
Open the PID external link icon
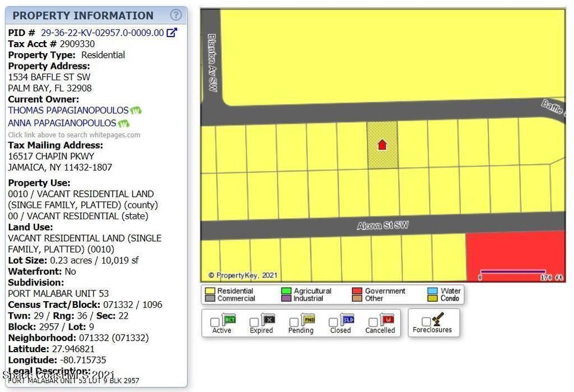click(x=172, y=33)
